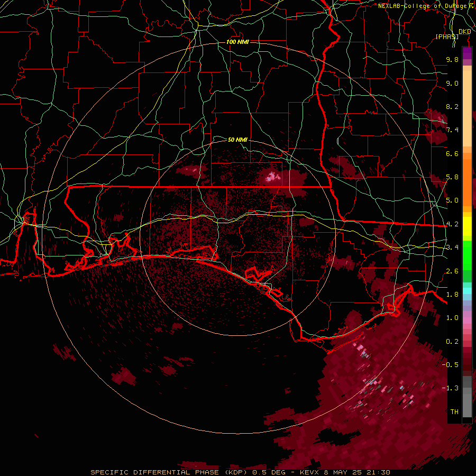
Task: Click the 1.0 value on the color scale
Action: [452, 318]
